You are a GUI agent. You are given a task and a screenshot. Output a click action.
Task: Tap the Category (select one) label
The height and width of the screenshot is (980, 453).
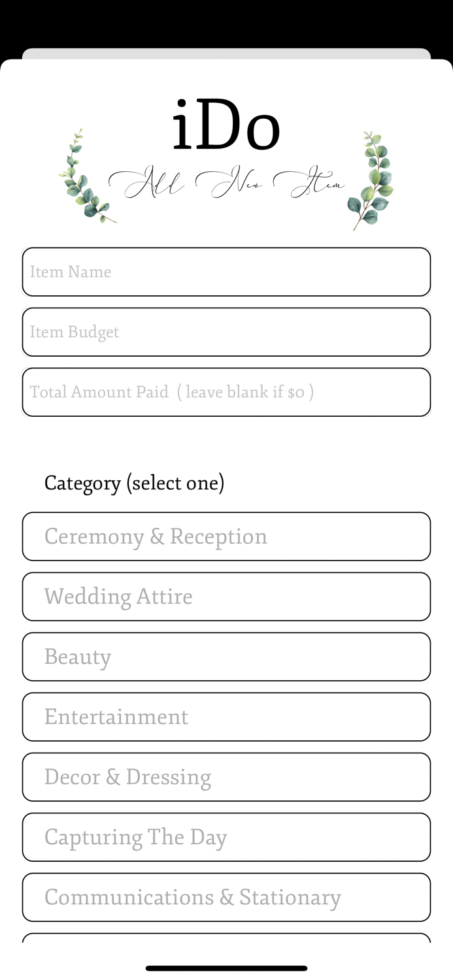coord(134,482)
